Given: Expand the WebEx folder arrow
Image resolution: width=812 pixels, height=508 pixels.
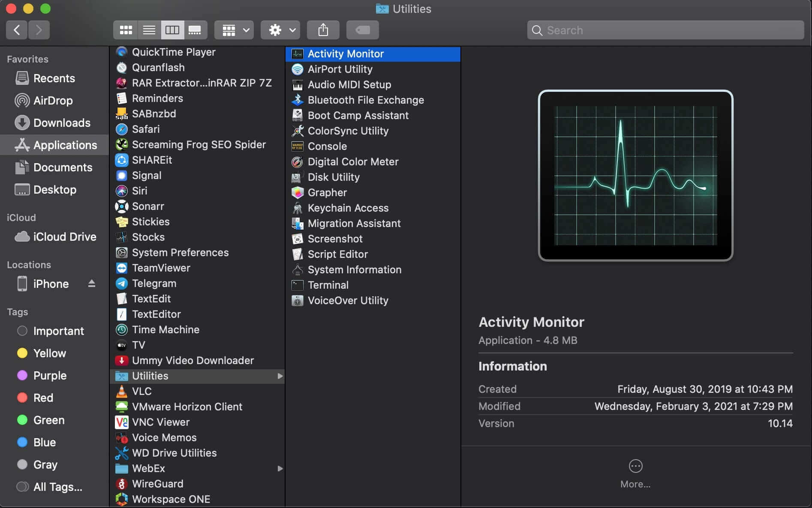Looking at the screenshot, I should tap(280, 469).
